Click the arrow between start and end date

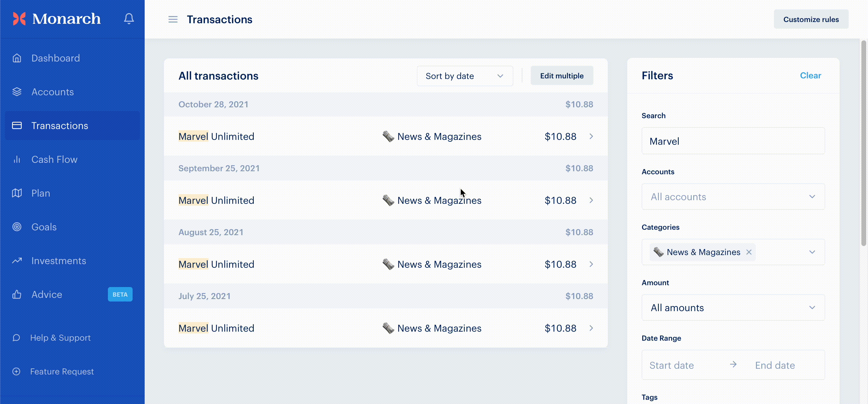point(733,364)
